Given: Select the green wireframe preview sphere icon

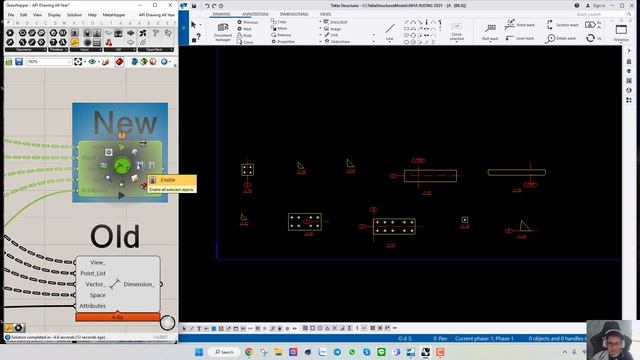Looking at the screenshot, I should (144, 62).
